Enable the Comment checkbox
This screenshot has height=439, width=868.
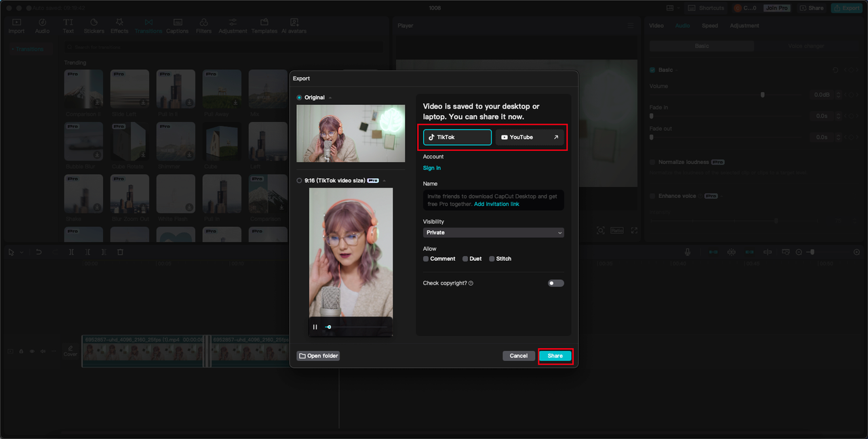pos(426,259)
